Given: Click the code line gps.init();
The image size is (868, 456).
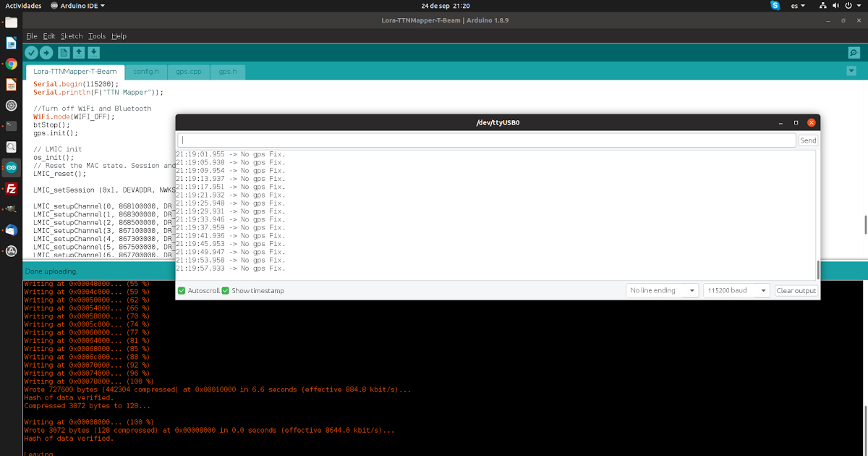Looking at the screenshot, I should [55, 133].
